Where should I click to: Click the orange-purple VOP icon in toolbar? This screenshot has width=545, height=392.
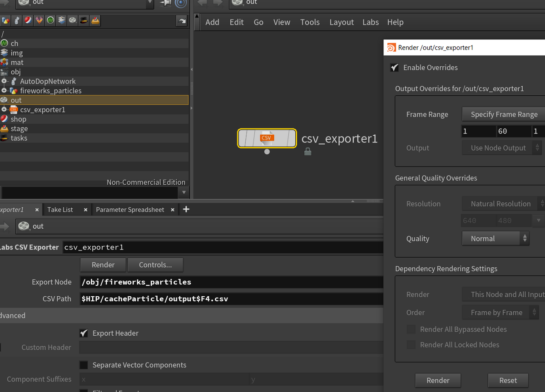39,20
